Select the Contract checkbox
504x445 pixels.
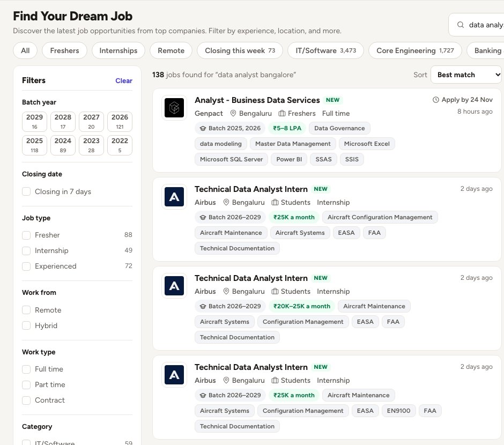click(x=26, y=400)
